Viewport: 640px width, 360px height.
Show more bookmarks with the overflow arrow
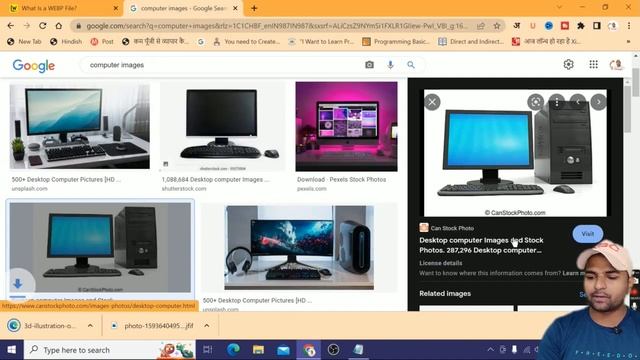pos(629,42)
